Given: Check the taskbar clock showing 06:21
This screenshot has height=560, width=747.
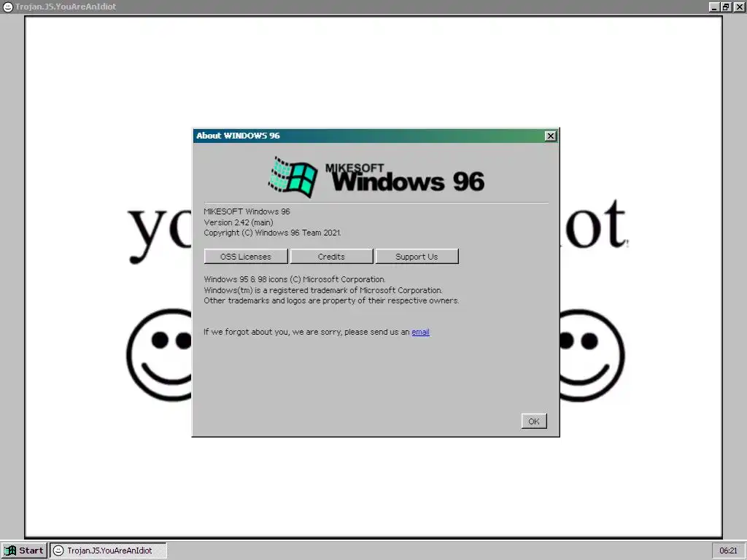Looking at the screenshot, I should (728, 551).
